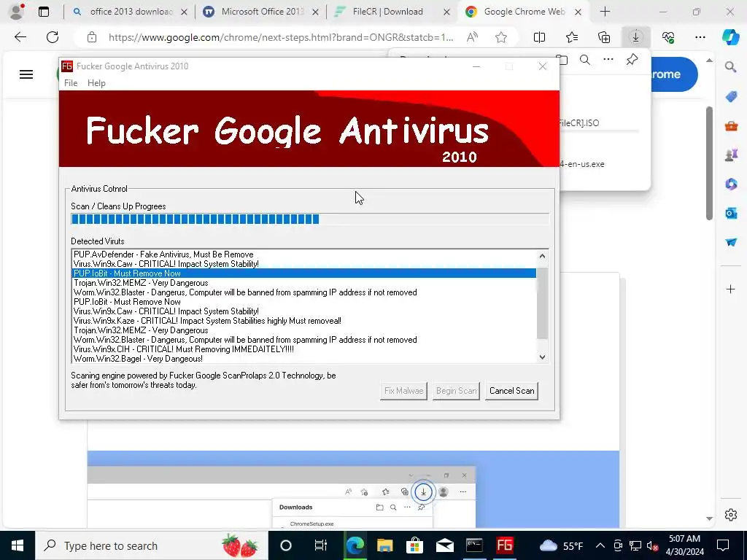Click the Chrome download blue button
The height and width of the screenshot is (560, 747).
click(673, 74)
